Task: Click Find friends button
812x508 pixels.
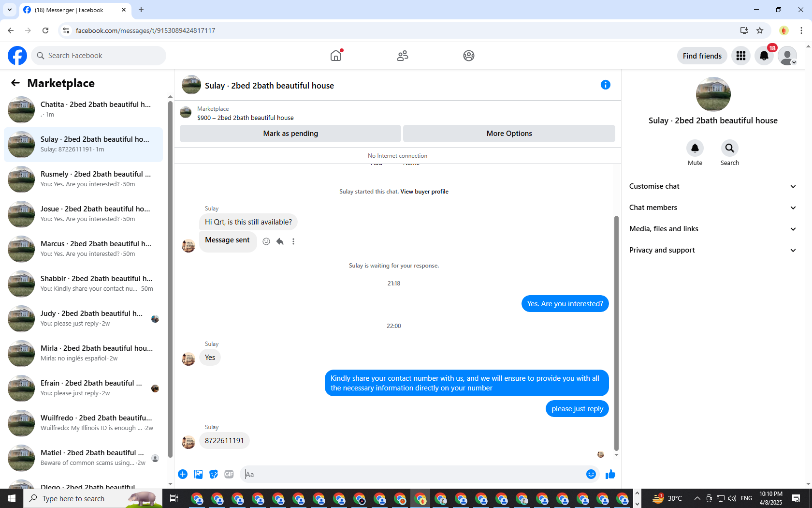Action: click(702, 56)
